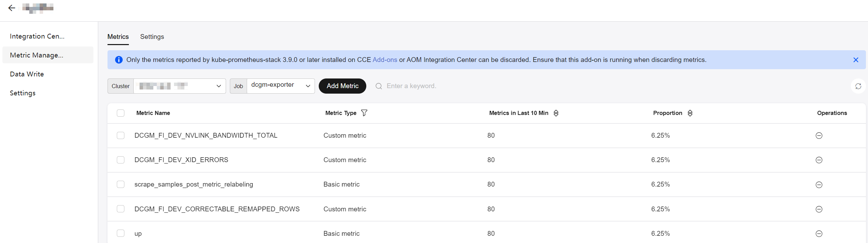This screenshot has height=243, width=868.
Task: Click the Metric Name column header
Action: [153, 113]
